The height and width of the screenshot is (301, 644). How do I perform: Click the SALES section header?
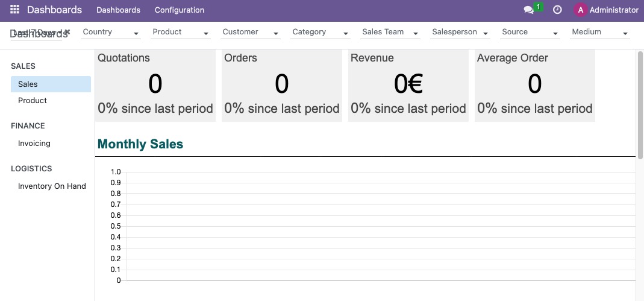tap(23, 66)
